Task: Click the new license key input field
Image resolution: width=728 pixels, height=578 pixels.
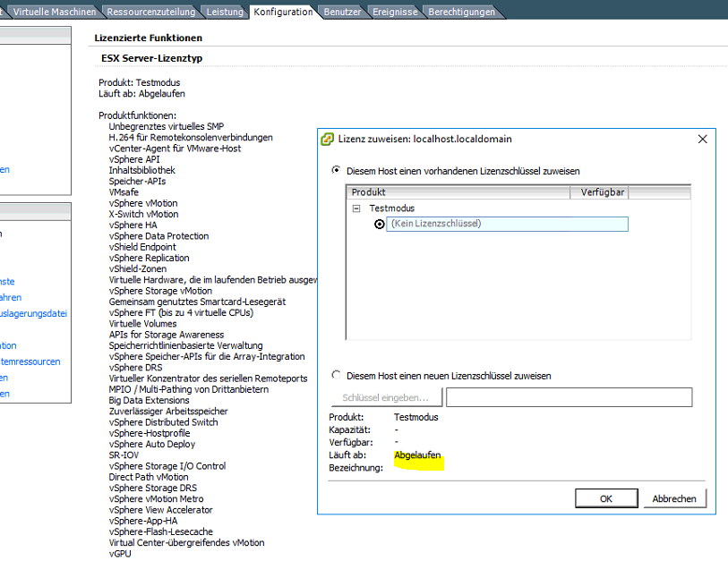Action: point(570,397)
